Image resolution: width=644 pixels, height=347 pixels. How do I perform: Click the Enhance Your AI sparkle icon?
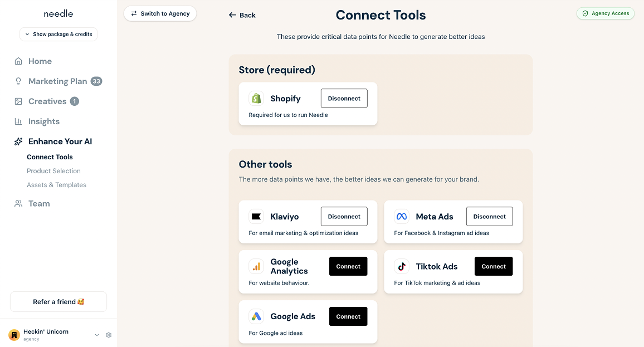[x=18, y=141]
